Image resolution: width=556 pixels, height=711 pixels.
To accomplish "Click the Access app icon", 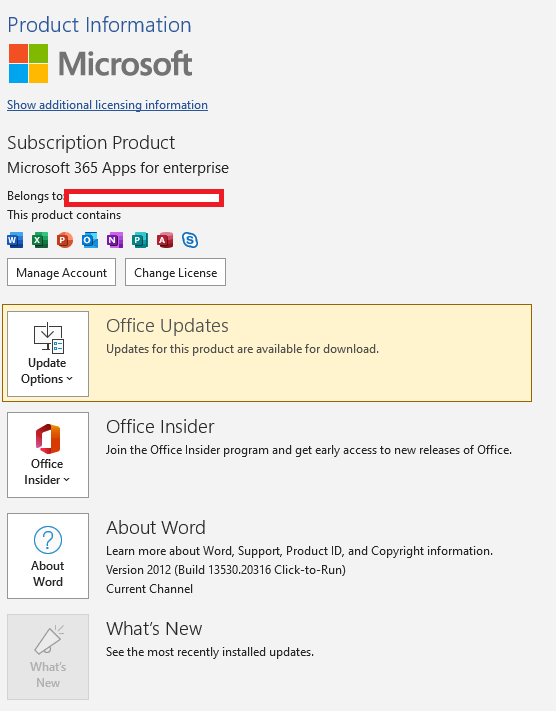I will click(x=165, y=240).
